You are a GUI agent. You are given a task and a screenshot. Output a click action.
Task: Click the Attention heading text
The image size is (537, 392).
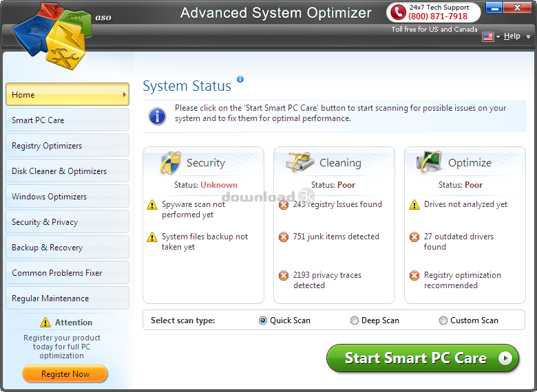click(73, 323)
